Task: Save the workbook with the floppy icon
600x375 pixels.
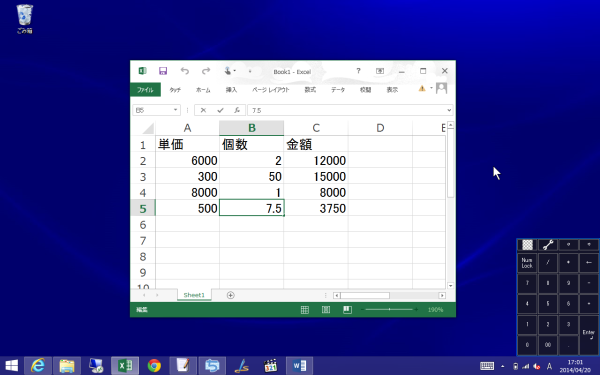Action: click(x=163, y=71)
